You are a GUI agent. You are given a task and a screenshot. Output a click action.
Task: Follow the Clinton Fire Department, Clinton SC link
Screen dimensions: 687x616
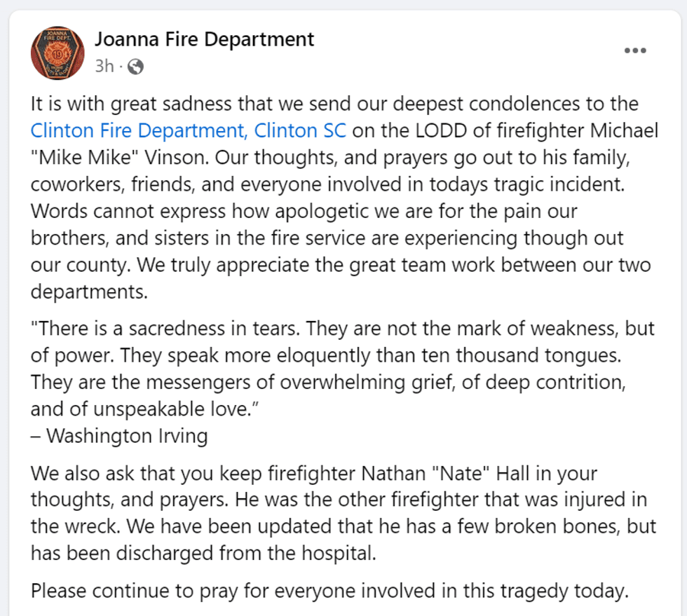[x=188, y=130]
